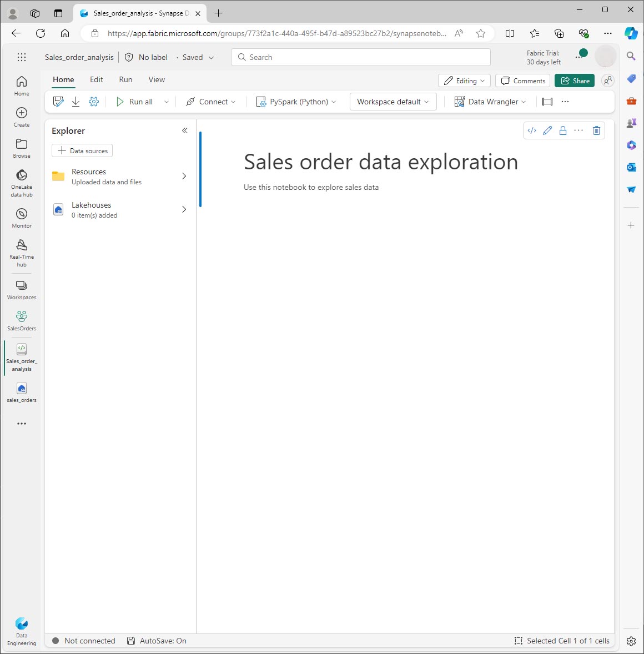Delete the cell with trash icon
This screenshot has height=654, width=644.
596,130
